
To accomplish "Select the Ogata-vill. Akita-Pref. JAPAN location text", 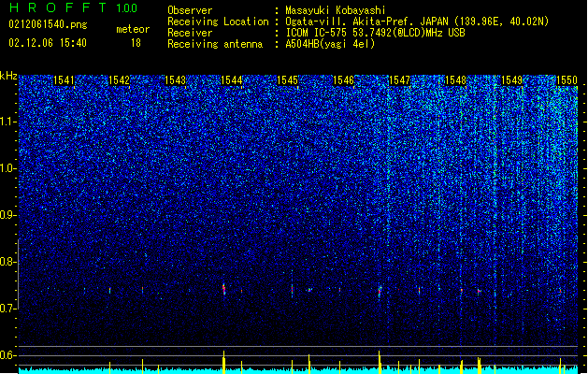I will (417, 22).
